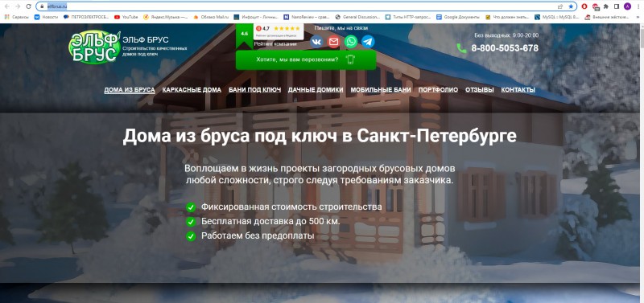Image resolution: width=644 pixels, height=303 pixels.
Task: Open the YouTube bookmark
Action: (126, 17)
